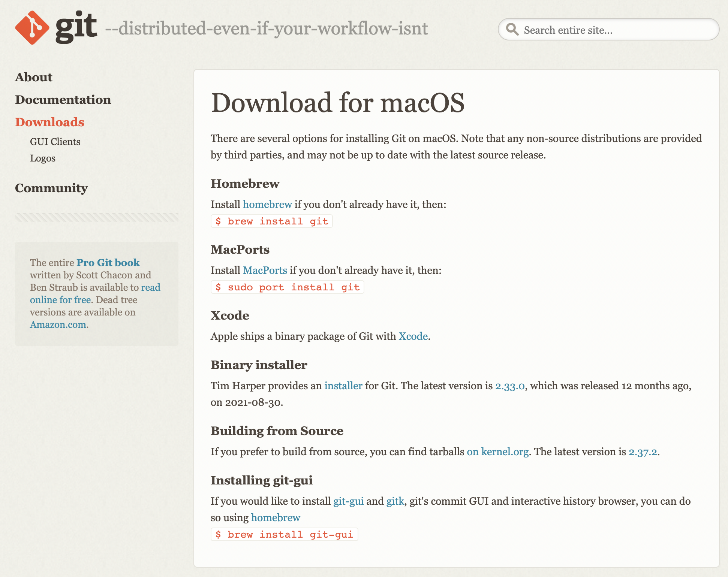The width and height of the screenshot is (728, 577).
Task: Open the MacPorts link in install text
Action: [265, 270]
